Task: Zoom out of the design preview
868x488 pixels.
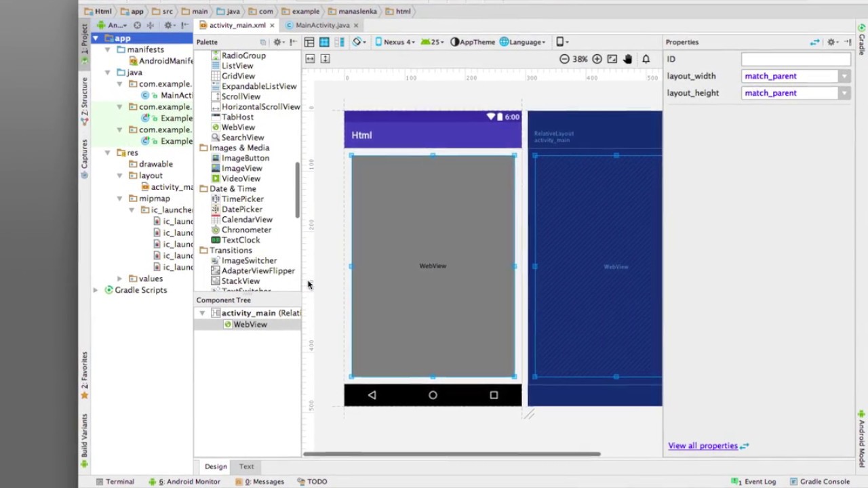Action: click(x=564, y=59)
